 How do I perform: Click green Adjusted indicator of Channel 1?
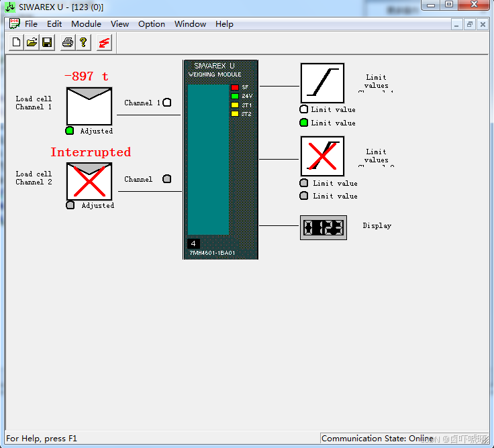[70, 130]
